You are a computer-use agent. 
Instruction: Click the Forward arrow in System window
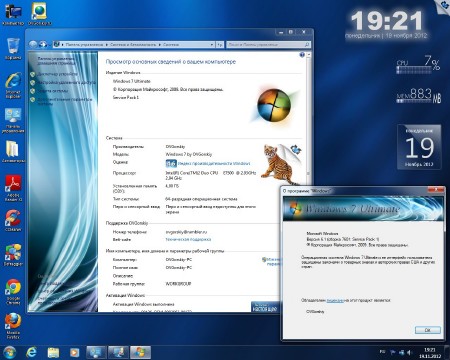pyautogui.click(x=42, y=44)
